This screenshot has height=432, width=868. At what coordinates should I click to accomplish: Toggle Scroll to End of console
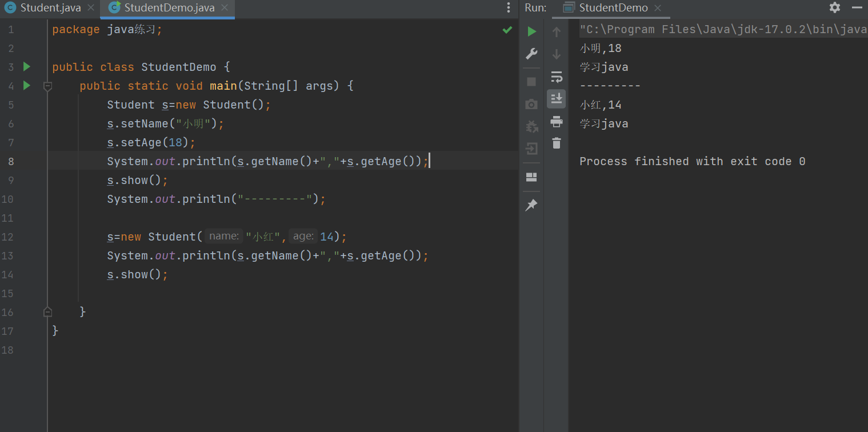tap(557, 99)
